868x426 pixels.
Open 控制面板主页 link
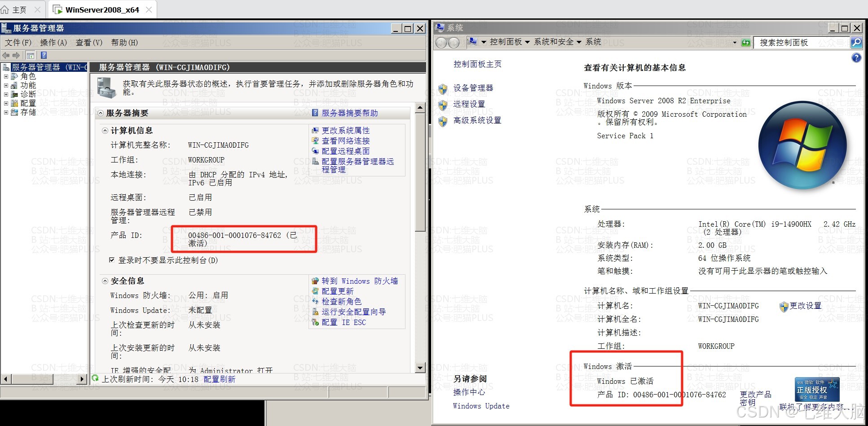coord(477,64)
